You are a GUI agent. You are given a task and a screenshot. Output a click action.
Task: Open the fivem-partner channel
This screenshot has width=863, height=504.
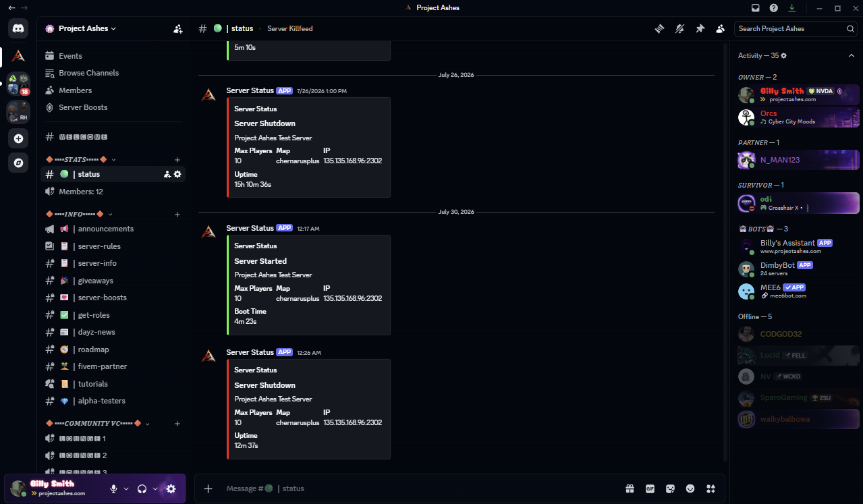113,366
